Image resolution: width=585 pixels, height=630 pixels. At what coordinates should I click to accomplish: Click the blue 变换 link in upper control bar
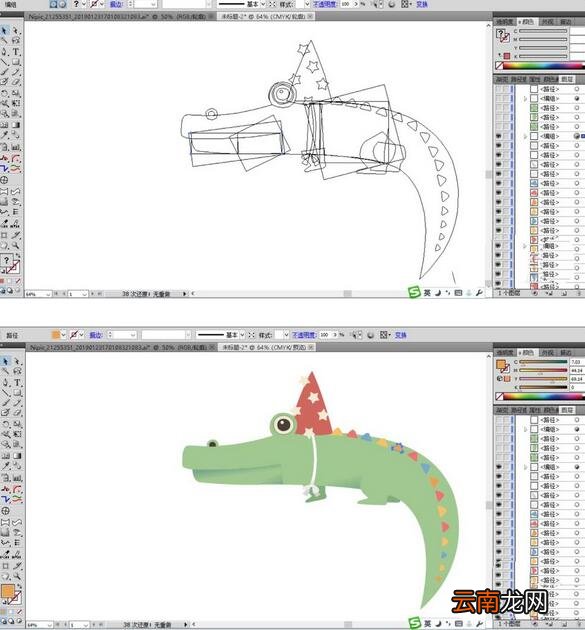(422, 4)
